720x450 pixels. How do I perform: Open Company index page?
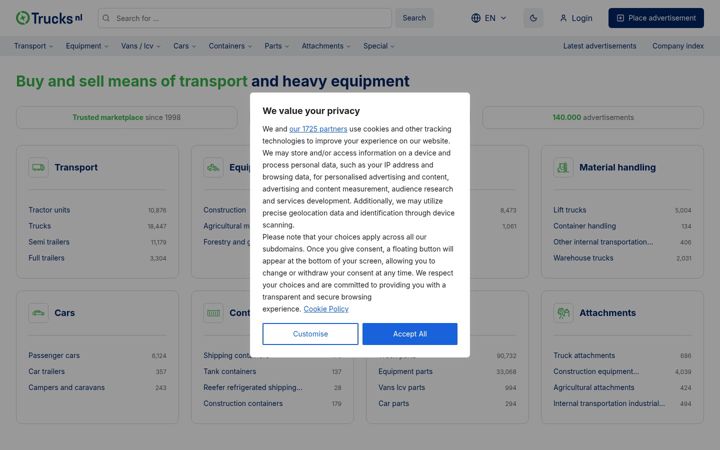(678, 46)
